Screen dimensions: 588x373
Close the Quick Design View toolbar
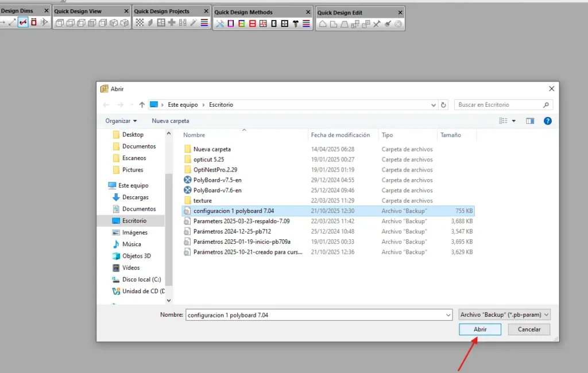[126, 11]
